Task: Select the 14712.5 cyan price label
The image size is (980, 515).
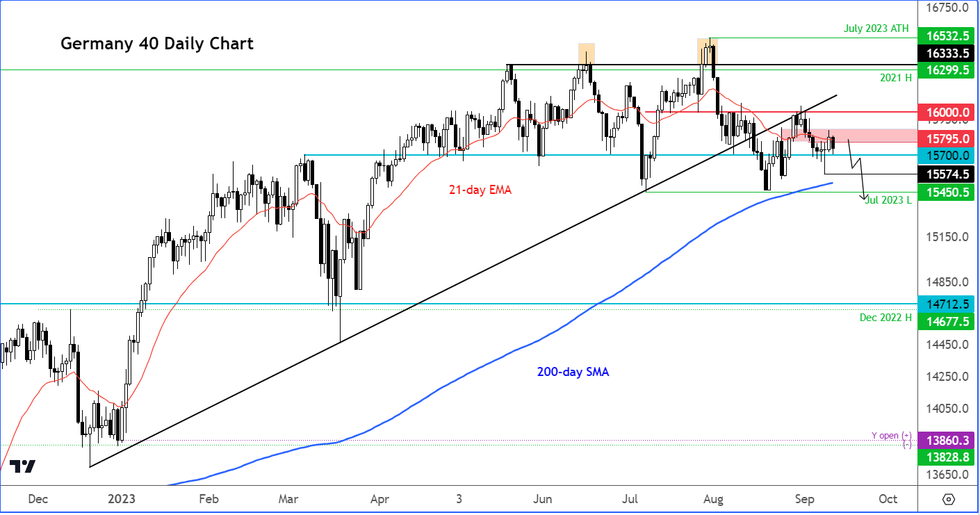Action: [x=947, y=304]
